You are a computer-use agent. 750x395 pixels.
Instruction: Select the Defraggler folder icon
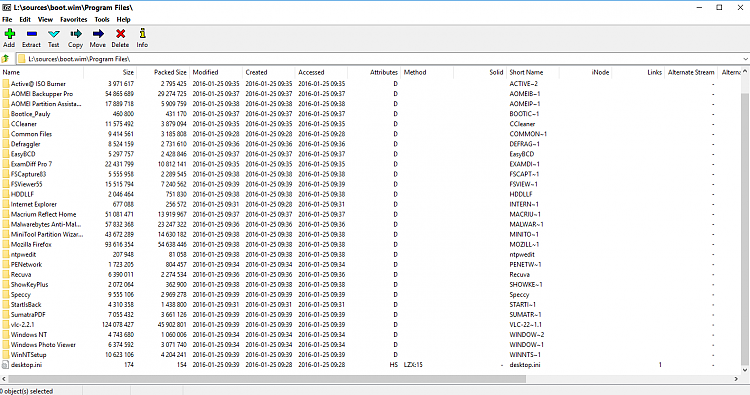point(6,144)
